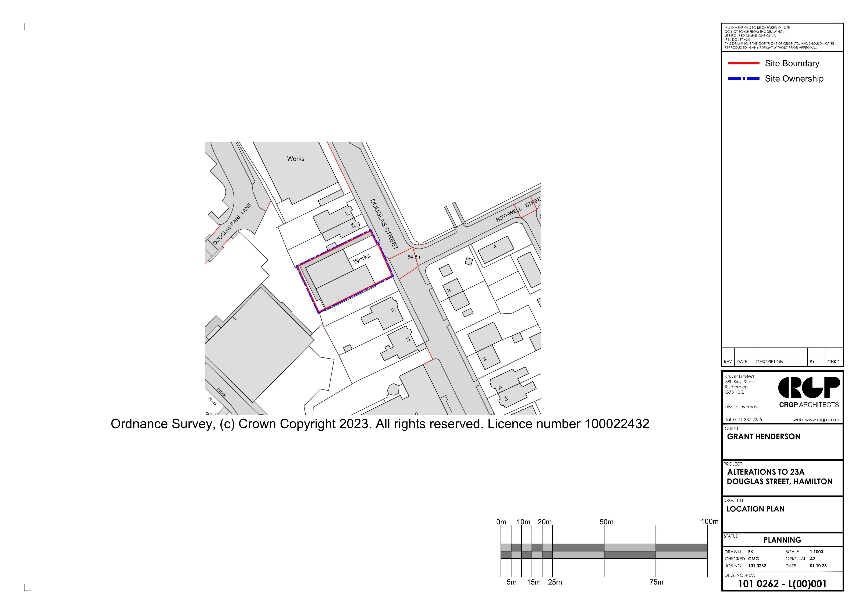
Task: Click the 'CHKD' revision table header
Action: pyautogui.click(x=833, y=362)
